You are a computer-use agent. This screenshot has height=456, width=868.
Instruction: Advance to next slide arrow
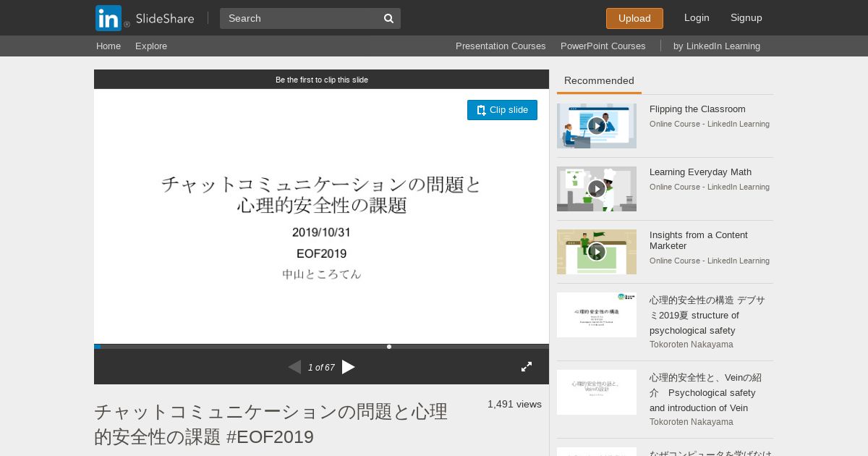(349, 367)
